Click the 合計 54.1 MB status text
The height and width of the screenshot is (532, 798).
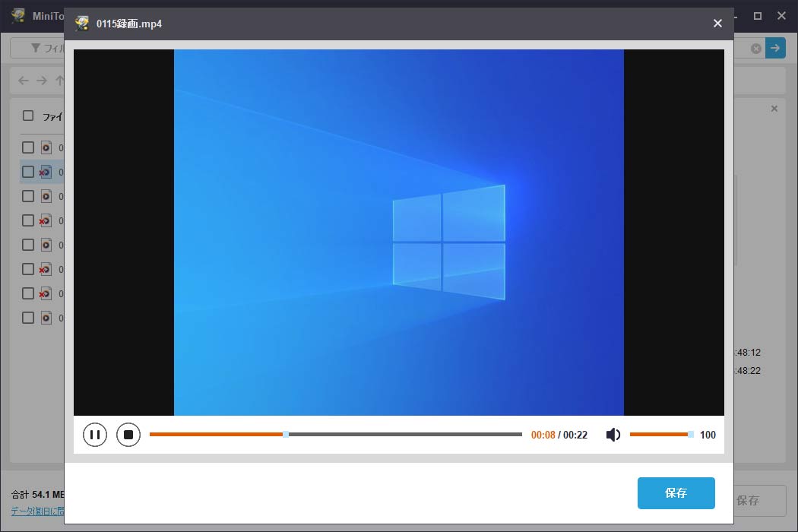[x=38, y=494]
